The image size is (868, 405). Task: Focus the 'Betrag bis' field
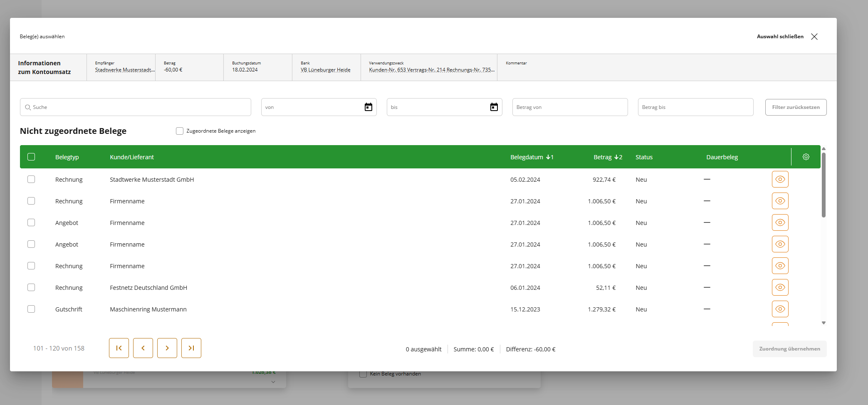[x=696, y=107]
